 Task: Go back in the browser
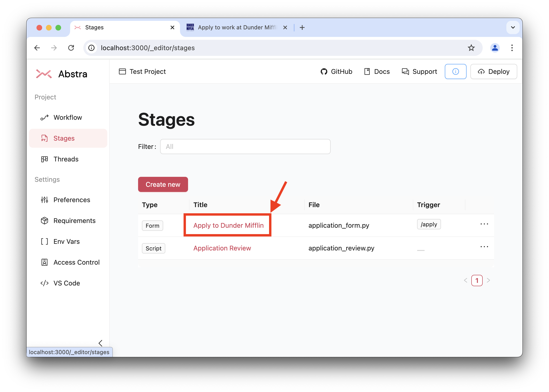coord(37,48)
